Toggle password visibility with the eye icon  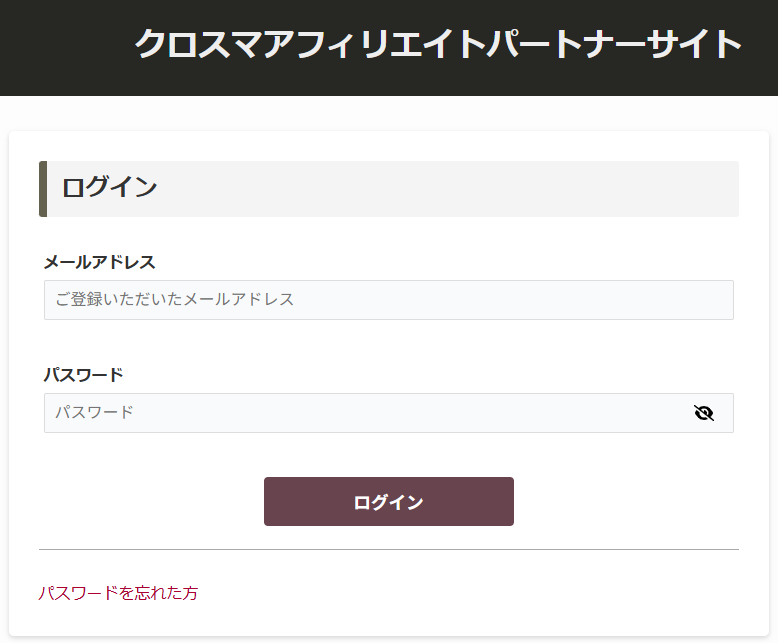tap(704, 413)
